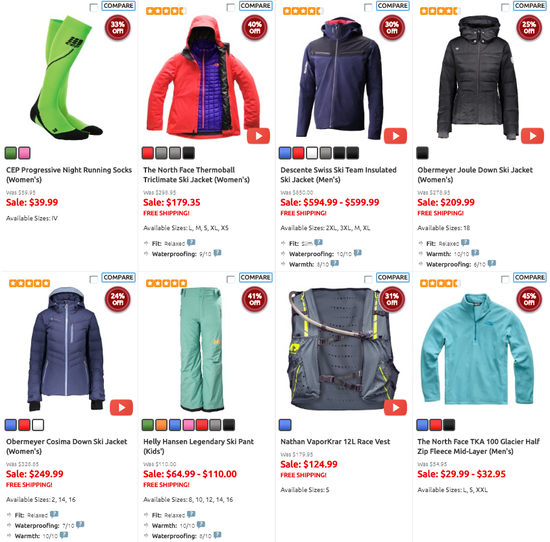Screen dimensions: 550x542
Task: Open Fit help icon on Thermoball jacket
Action: coord(191,242)
